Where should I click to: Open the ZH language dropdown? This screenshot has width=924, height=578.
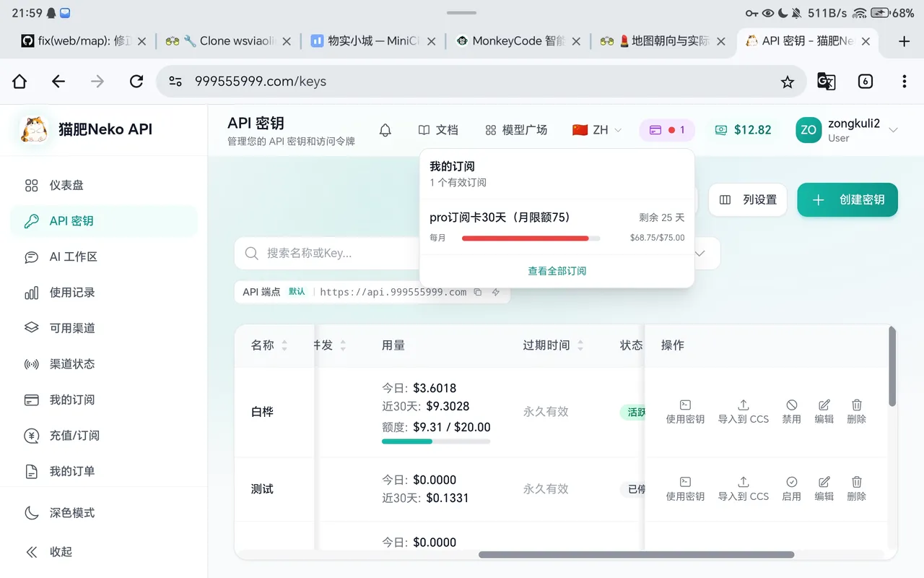pos(596,130)
